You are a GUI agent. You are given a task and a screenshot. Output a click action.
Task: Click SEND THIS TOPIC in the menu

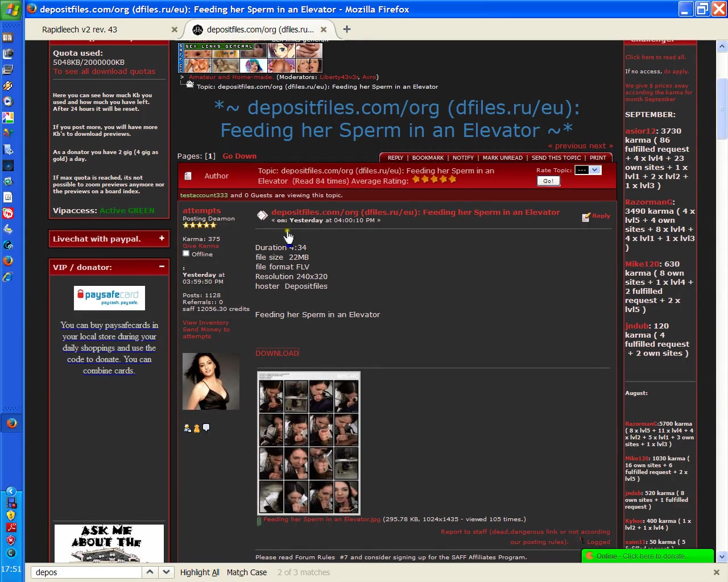[556, 157]
